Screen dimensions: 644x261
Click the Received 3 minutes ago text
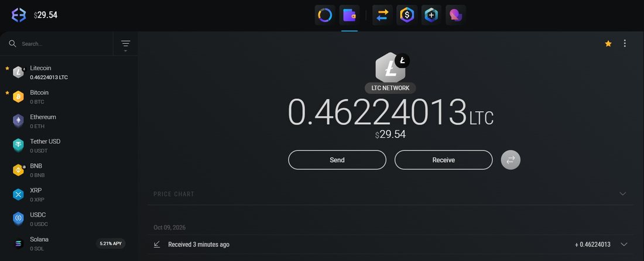pos(199,245)
